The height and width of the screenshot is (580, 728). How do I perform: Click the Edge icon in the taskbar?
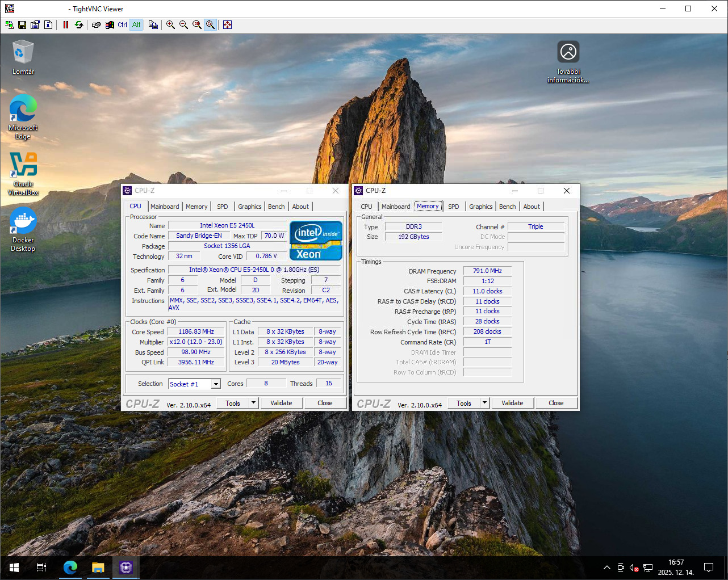point(70,568)
